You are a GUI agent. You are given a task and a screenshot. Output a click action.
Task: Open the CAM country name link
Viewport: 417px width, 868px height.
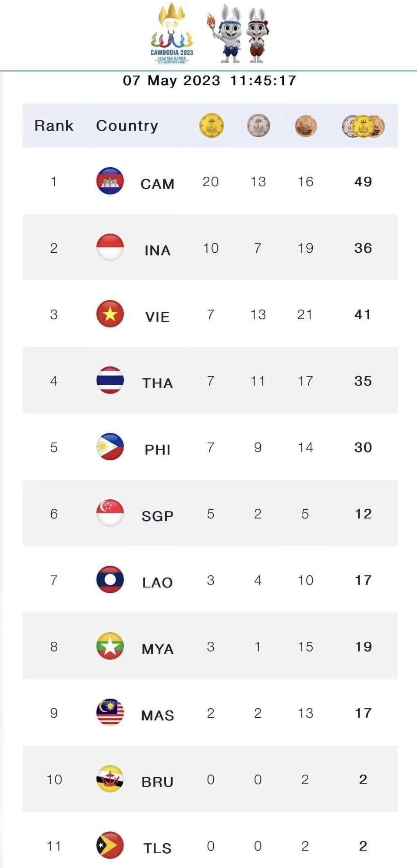[x=157, y=184]
